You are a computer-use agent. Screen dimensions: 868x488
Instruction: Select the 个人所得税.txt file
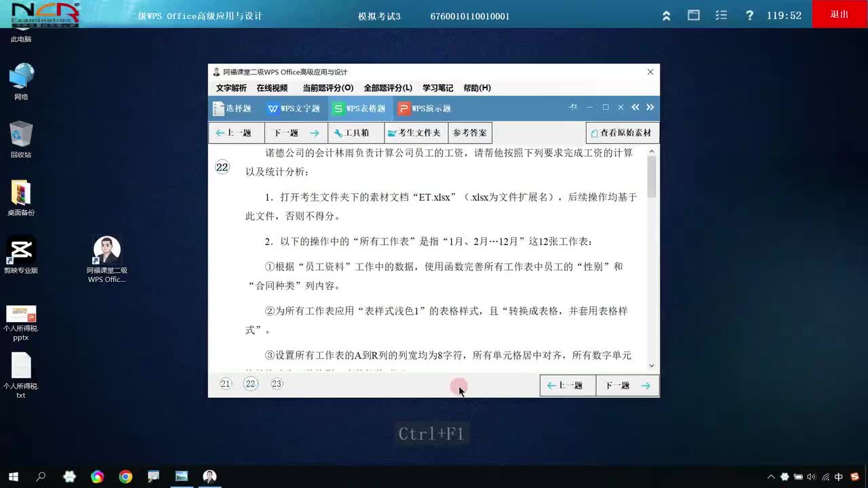click(x=21, y=375)
